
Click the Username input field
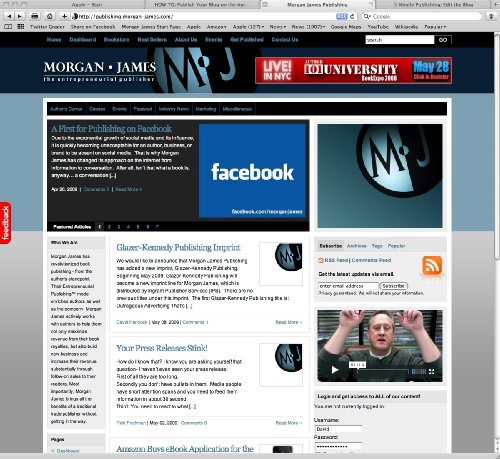pyautogui.click(x=338, y=429)
